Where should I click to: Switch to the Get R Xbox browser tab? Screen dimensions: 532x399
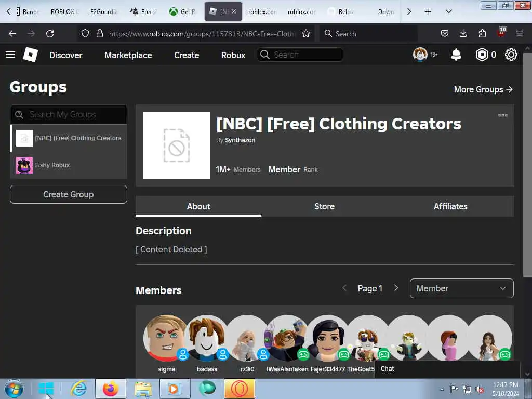click(x=182, y=11)
